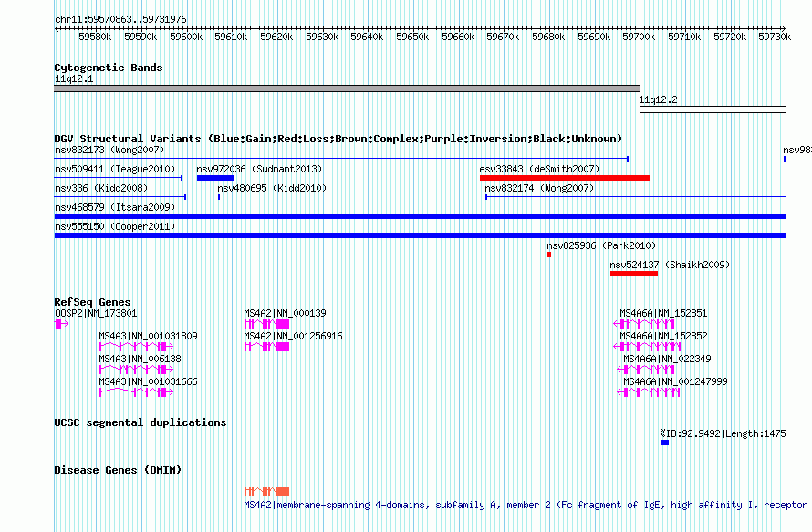Select the MS4A3|NM_001031809 transcript glyph

pos(136,347)
